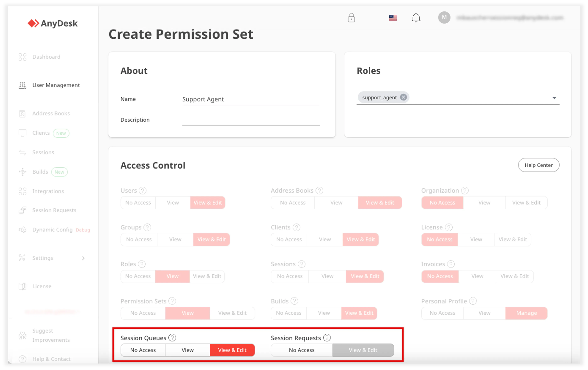The width and height of the screenshot is (588, 370).
Task: Open the Dynamic Config debug icon
Action: (x=22, y=230)
